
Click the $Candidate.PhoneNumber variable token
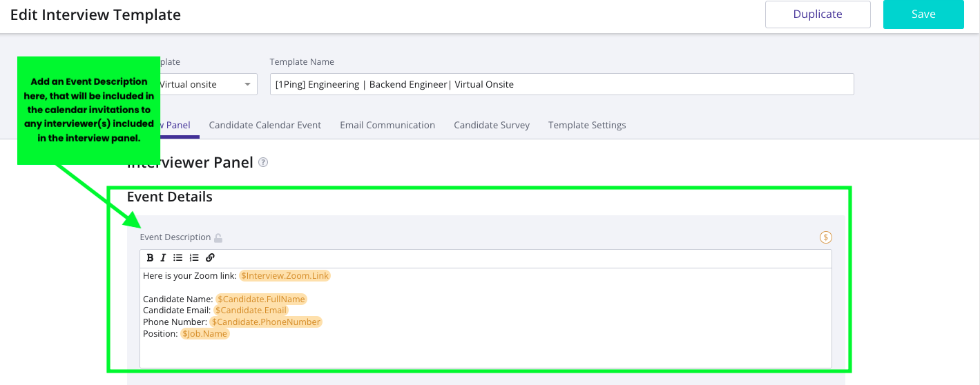(266, 322)
